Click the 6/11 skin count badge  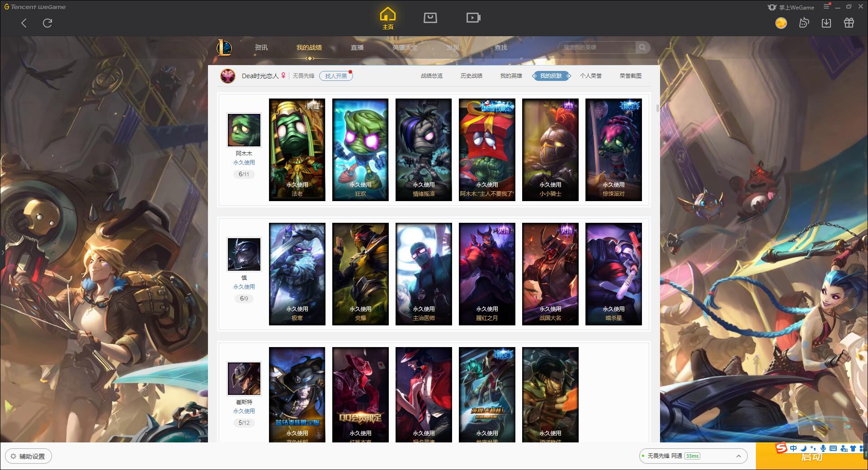point(244,174)
